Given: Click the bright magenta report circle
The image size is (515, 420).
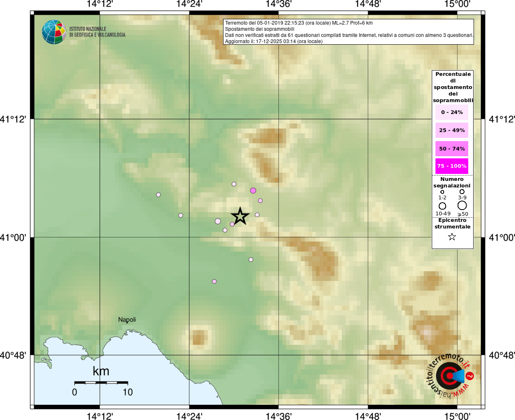Looking at the screenshot, I should pyautogui.click(x=253, y=190).
